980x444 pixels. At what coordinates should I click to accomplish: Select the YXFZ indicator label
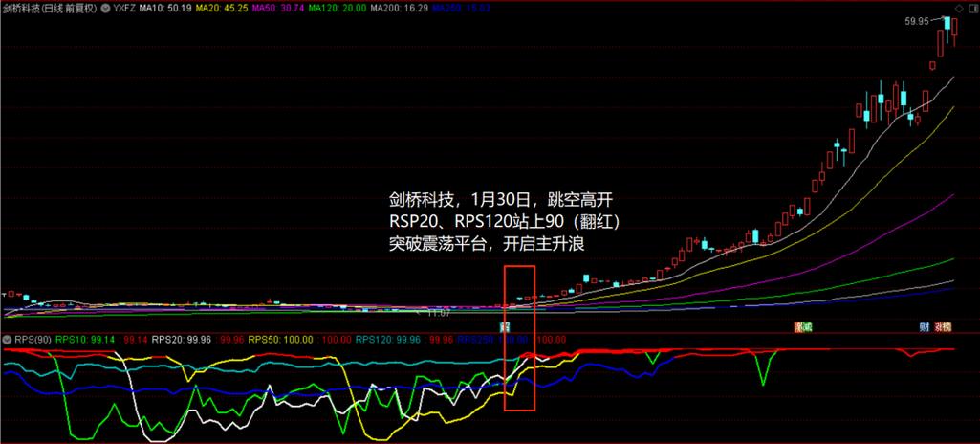(123, 9)
